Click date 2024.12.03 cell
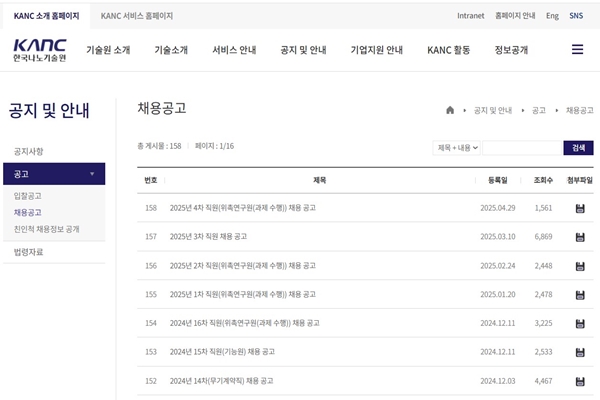Screen dimensions: 600x400 click(x=498, y=381)
